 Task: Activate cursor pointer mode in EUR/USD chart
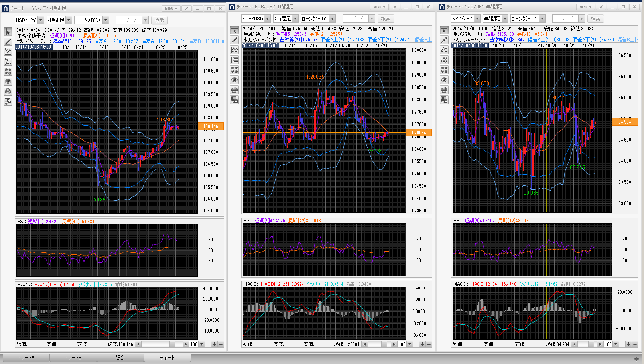tap(234, 30)
